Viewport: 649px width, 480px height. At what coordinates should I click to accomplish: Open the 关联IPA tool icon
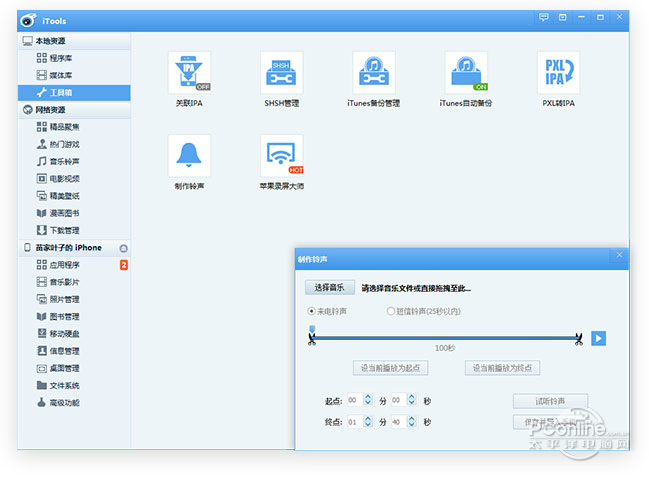189,73
